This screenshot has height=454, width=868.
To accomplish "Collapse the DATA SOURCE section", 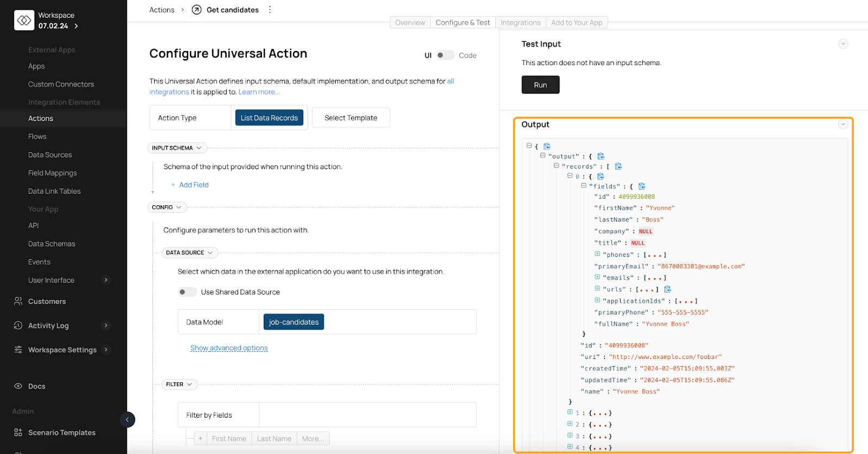I will (x=189, y=253).
